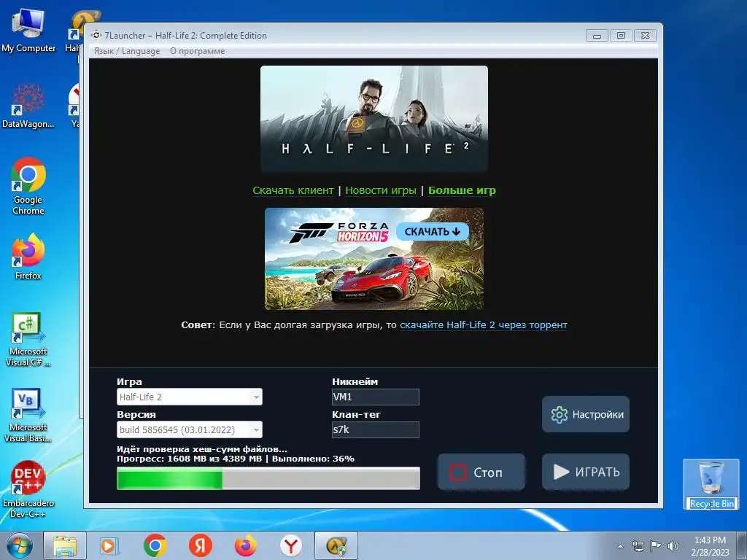Select My Computer desktop icon
The height and width of the screenshot is (560, 747).
point(28,31)
